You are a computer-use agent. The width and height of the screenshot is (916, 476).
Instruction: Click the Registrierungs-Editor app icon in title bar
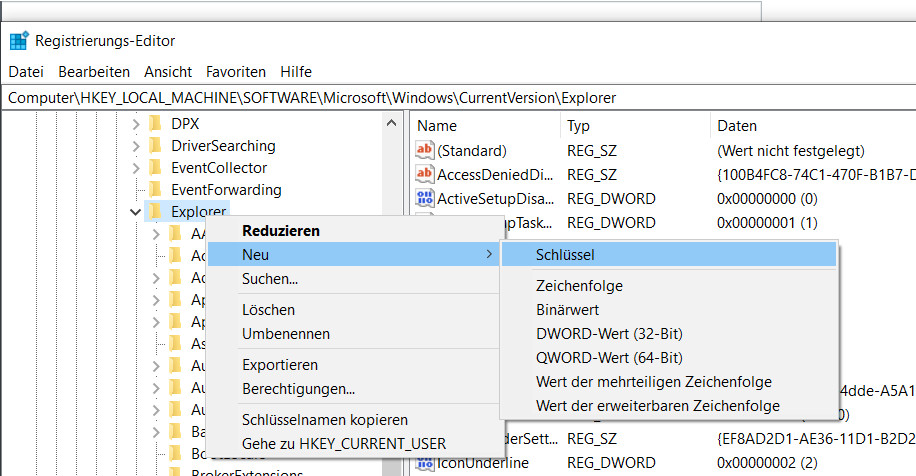(19, 41)
